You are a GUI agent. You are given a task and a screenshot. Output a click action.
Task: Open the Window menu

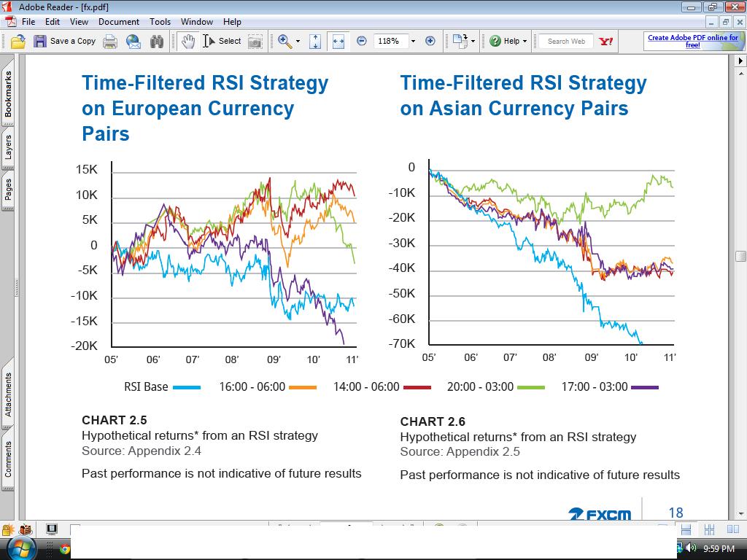197,22
